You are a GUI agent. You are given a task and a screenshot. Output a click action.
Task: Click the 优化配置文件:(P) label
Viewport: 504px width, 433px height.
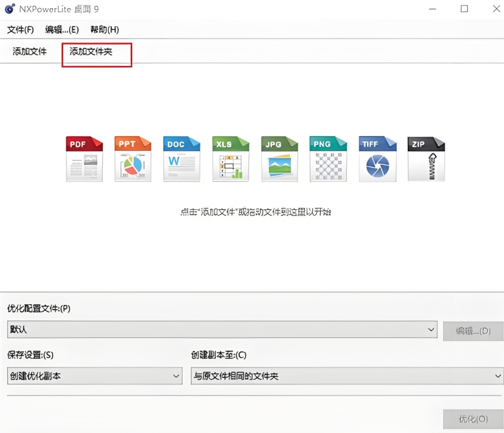pyautogui.click(x=39, y=308)
